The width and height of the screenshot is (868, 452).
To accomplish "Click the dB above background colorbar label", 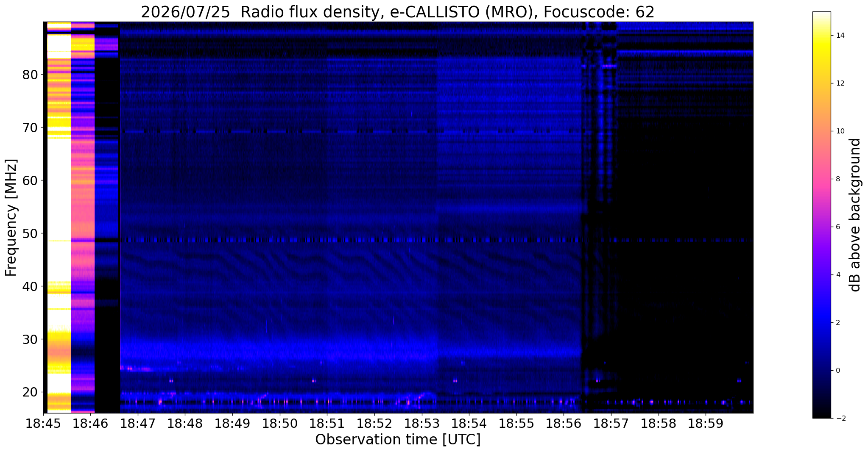I will [x=855, y=215].
